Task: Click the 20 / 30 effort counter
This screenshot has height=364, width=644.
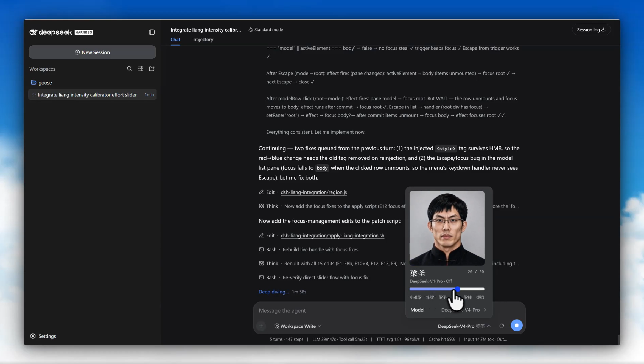Action: pyautogui.click(x=476, y=272)
